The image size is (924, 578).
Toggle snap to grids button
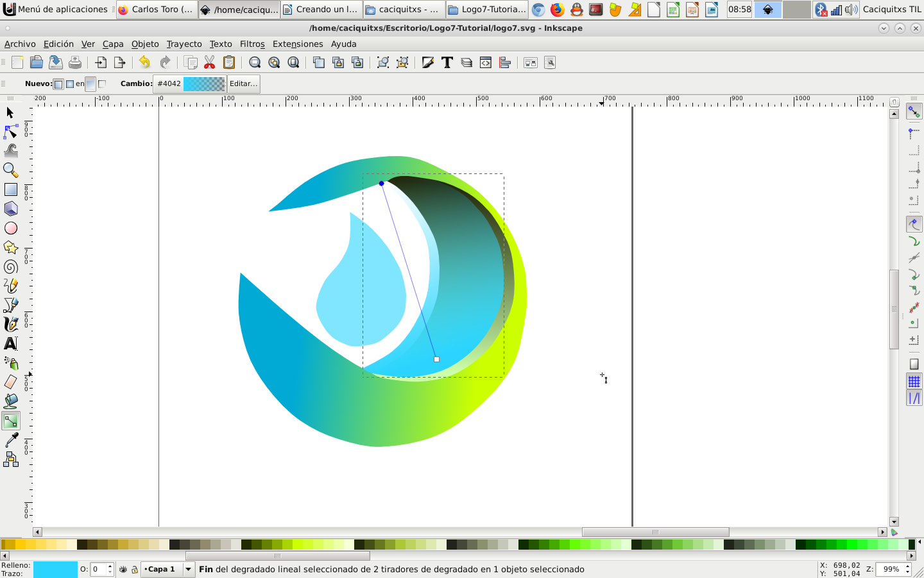914,381
